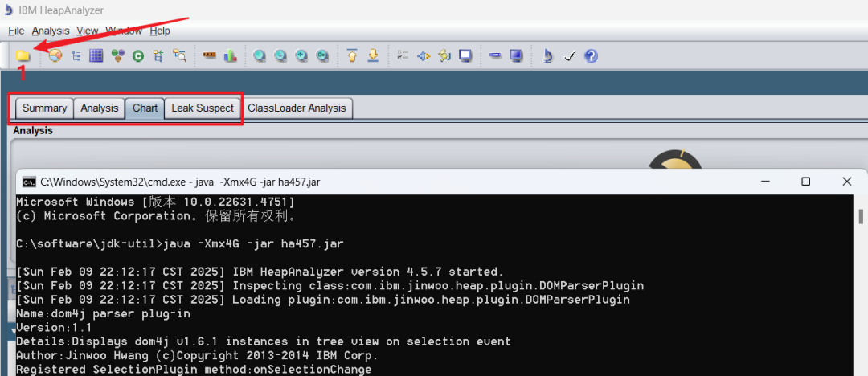This screenshot has width=868, height=376.
Task: Click the microscope toolbar icon
Action: click(547, 55)
